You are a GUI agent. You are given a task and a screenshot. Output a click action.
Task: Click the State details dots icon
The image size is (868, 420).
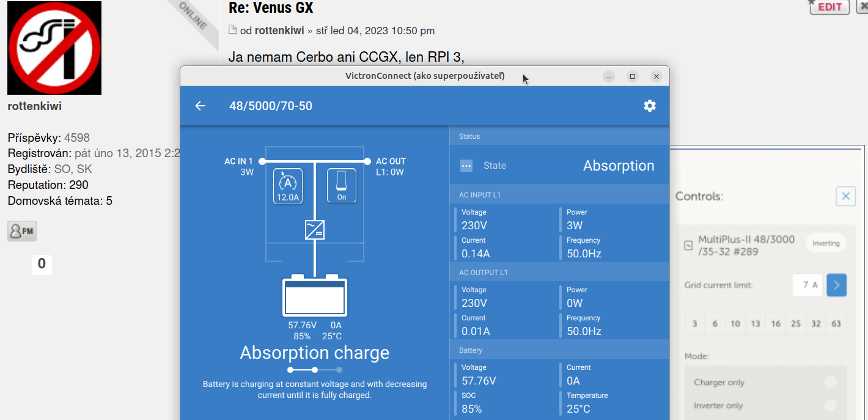(x=466, y=166)
